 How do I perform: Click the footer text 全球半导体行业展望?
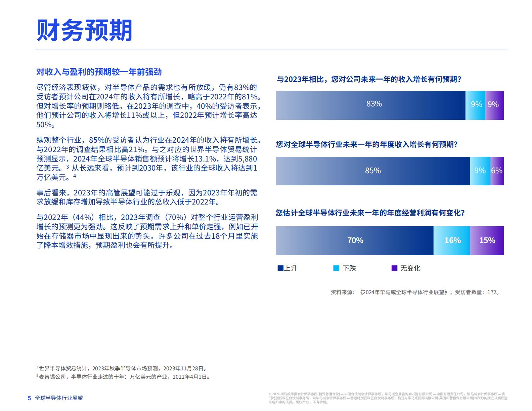[x=59, y=398]
